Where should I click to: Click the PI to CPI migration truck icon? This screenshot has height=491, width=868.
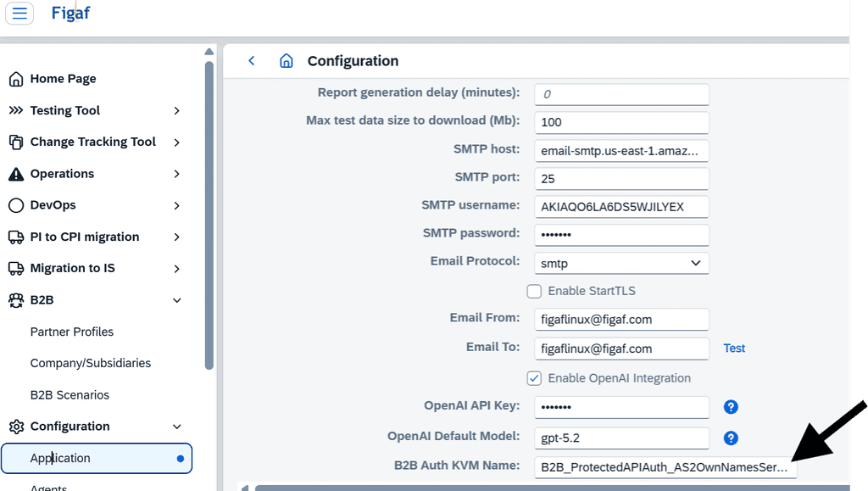(x=16, y=237)
